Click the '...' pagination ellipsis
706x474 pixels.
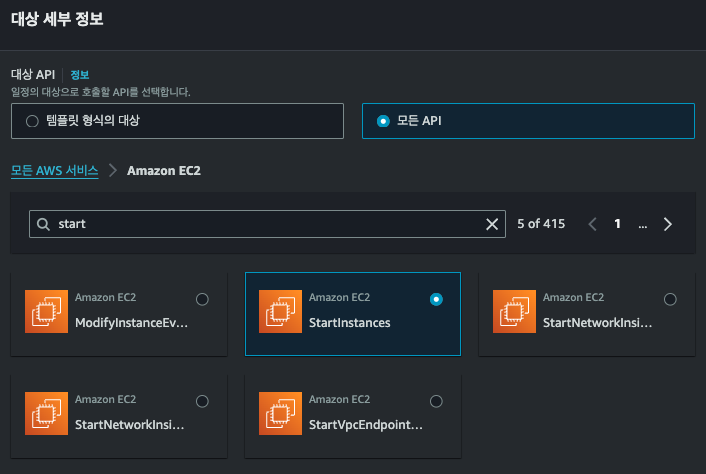pos(643,225)
